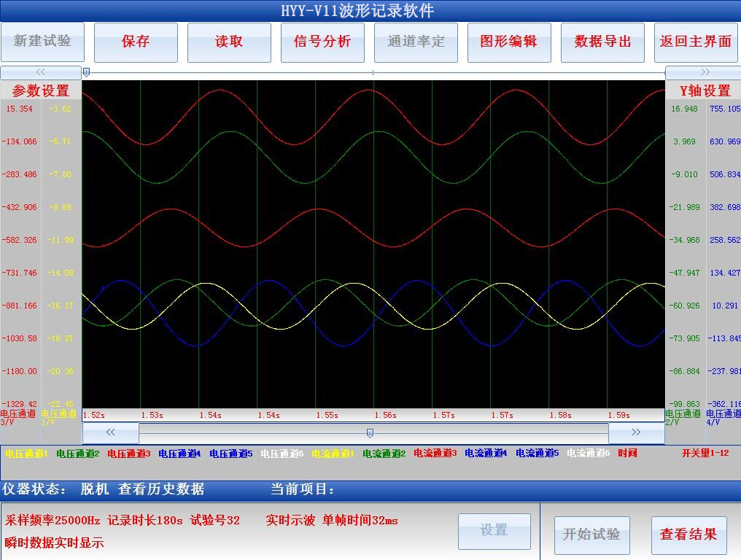The width and height of the screenshot is (741, 560).
Task: Click the top slider handle above waveform
Action: (87, 72)
